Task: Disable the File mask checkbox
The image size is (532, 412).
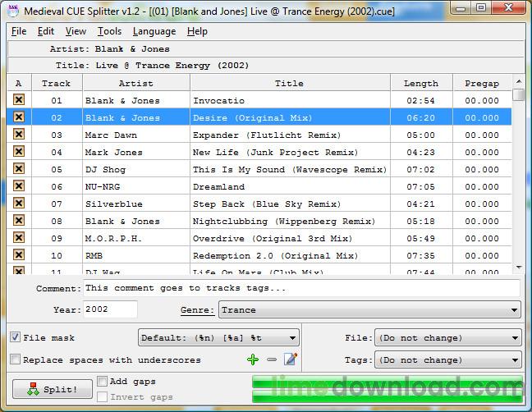Action: (x=16, y=337)
